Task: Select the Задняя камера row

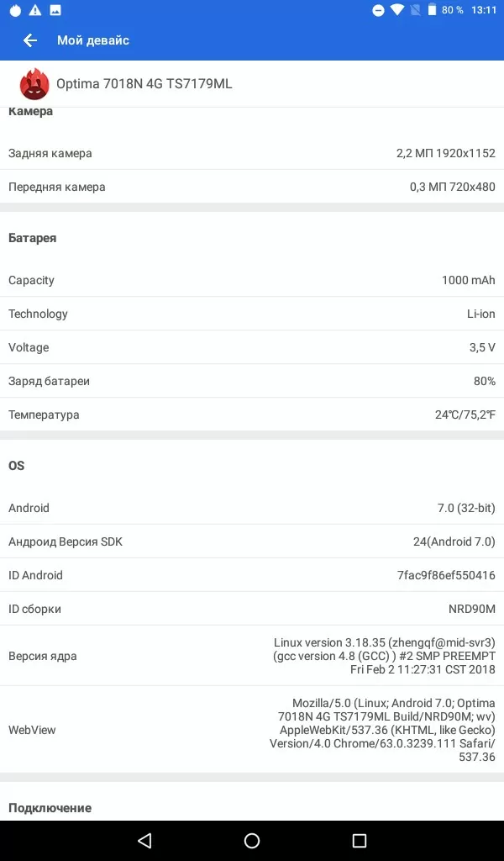Action: [x=252, y=153]
